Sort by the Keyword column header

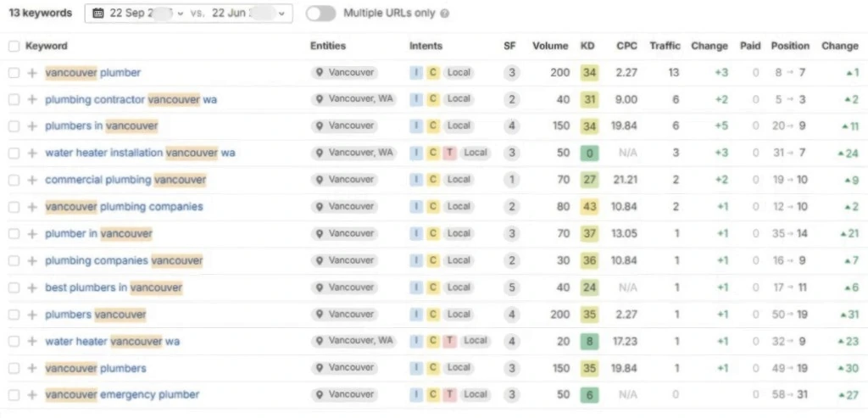coord(47,47)
